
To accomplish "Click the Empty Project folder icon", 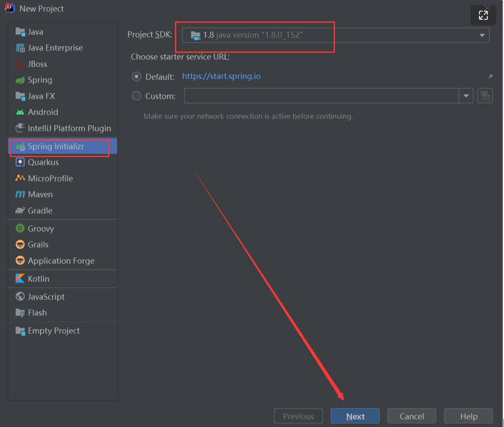I will [20, 330].
